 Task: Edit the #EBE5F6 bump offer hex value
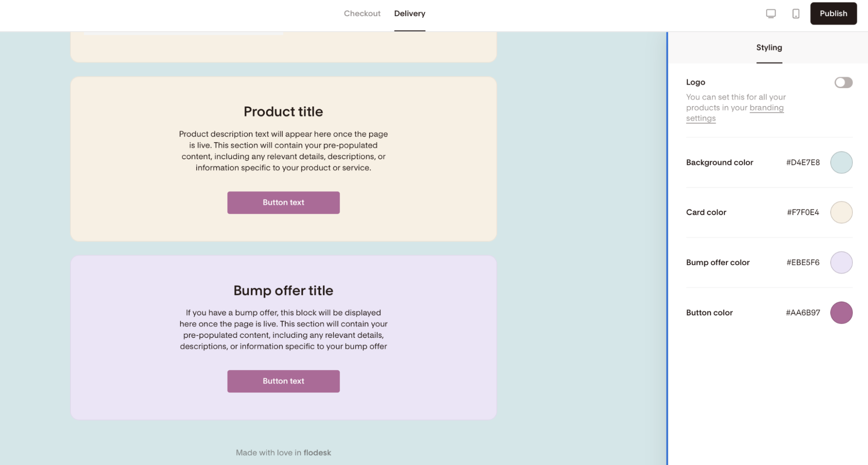point(803,262)
